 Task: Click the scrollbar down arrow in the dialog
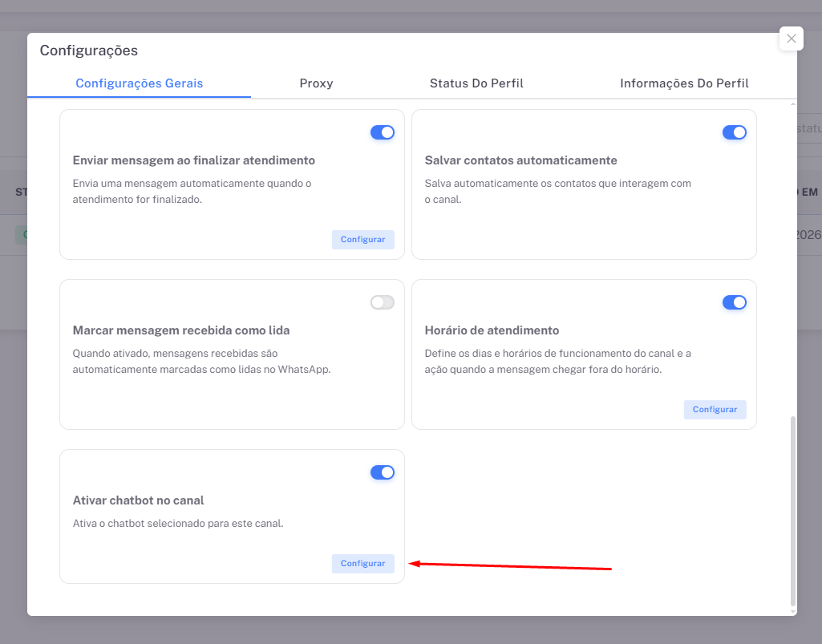pos(793,610)
